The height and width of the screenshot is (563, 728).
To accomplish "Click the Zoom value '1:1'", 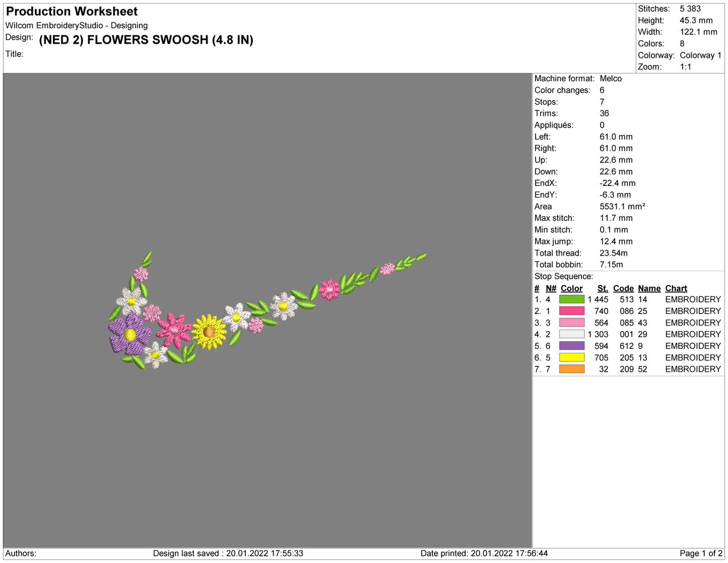I will point(685,67).
